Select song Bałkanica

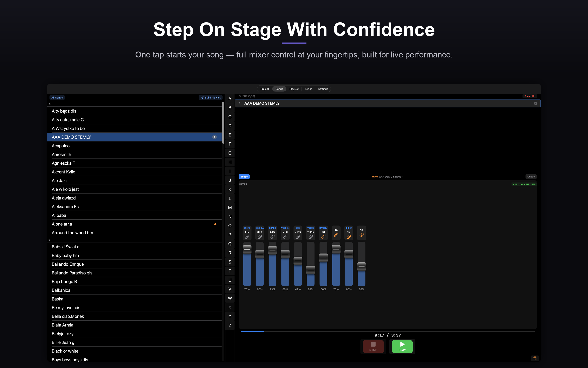(x=134, y=290)
